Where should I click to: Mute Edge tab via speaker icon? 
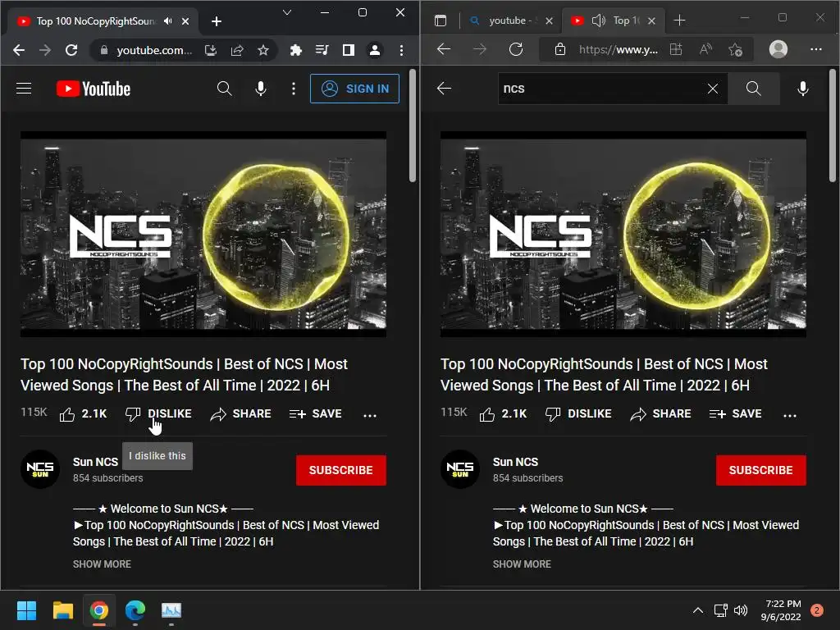click(x=598, y=21)
